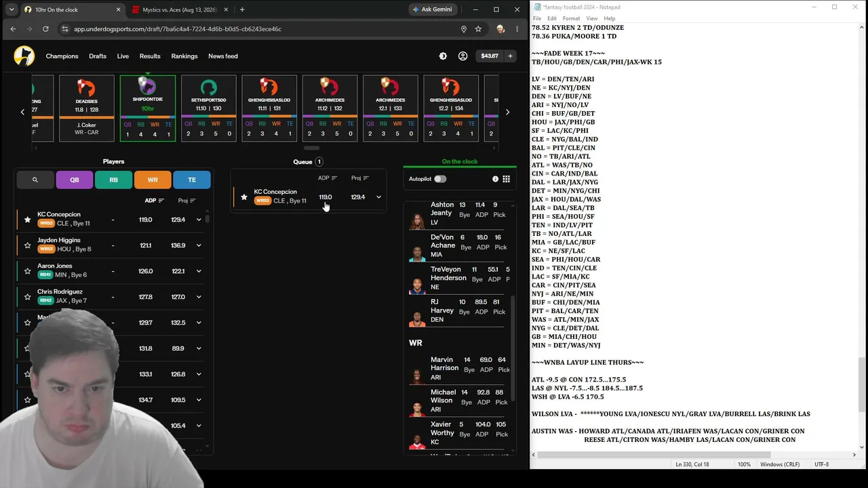Click the draft board horizontal scrollbar
The width and height of the screenshot is (868, 488).
(x=312, y=148)
